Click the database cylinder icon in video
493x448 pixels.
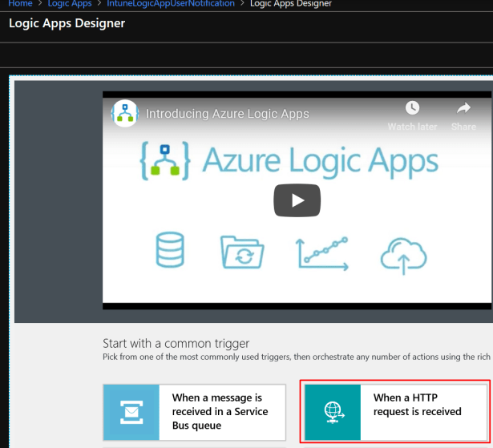pyautogui.click(x=168, y=250)
